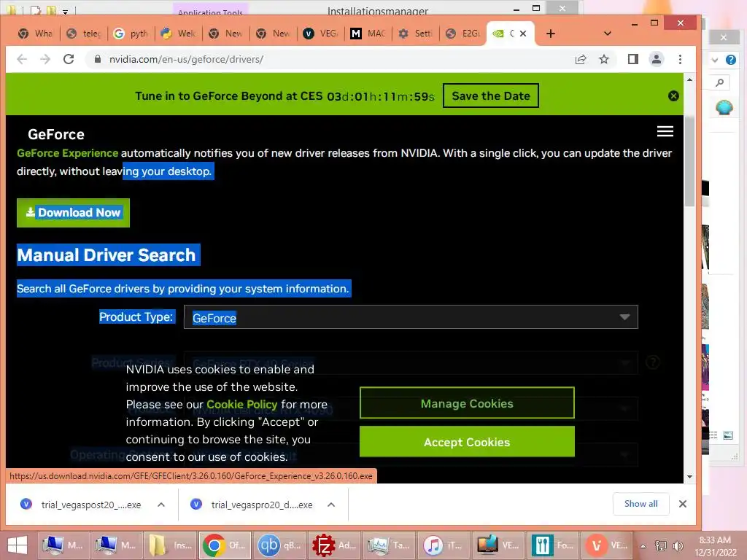Open the Chrome profile avatar
Viewport: 747px width, 560px height.
pos(657,59)
